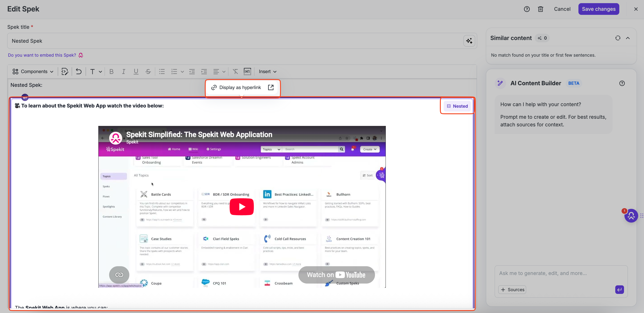
Task: Open the text style T dropdown
Action: point(96,72)
